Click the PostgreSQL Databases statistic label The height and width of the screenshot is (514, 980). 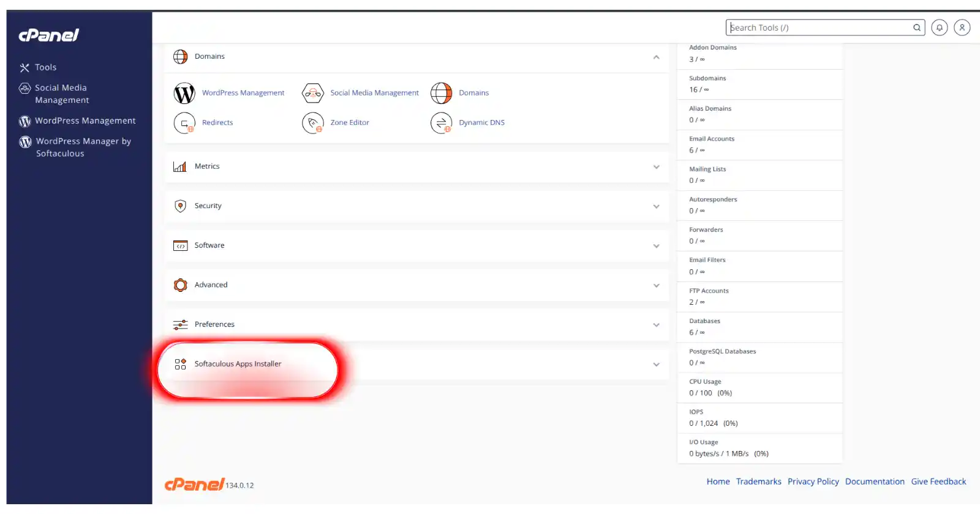[x=722, y=352]
